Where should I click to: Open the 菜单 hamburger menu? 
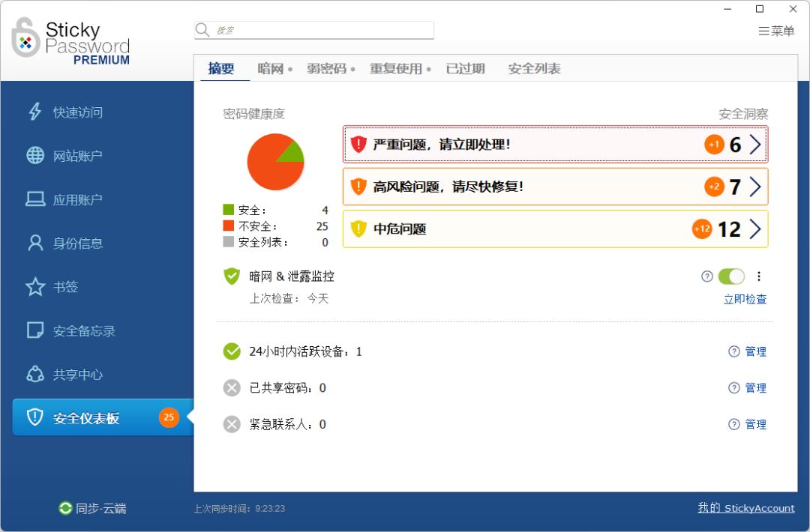click(776, 31)
